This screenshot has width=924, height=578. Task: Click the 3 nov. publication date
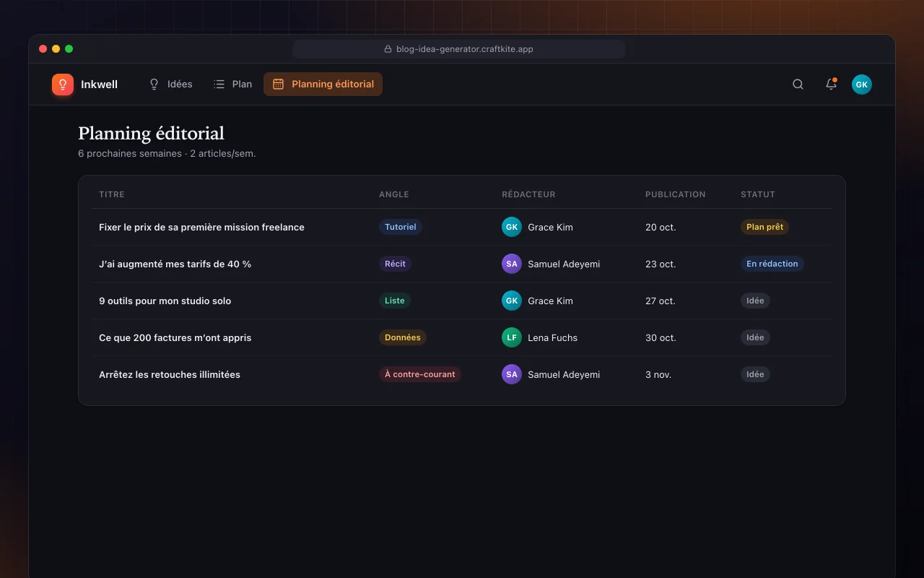pyautogui.click(x=658, y=374)
